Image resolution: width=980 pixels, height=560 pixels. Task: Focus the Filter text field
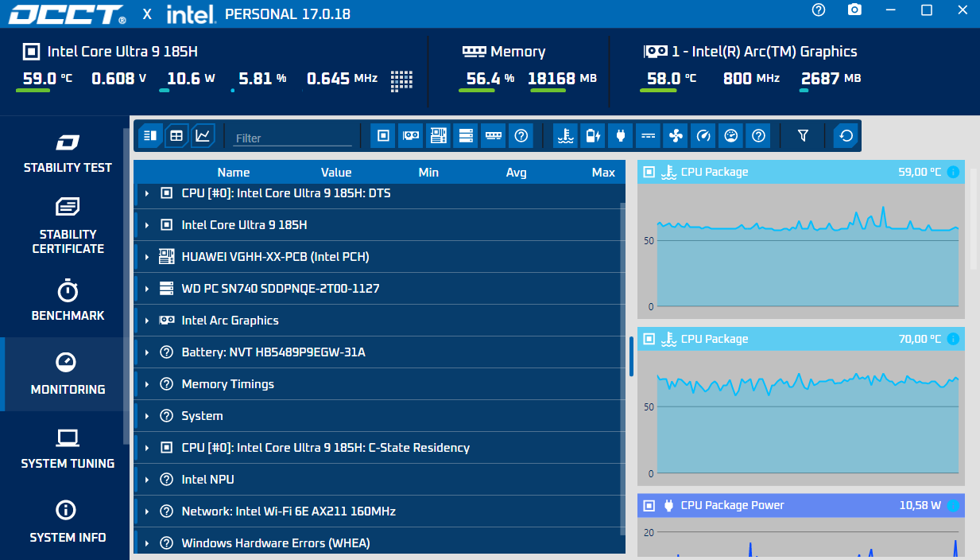point(292,138)
